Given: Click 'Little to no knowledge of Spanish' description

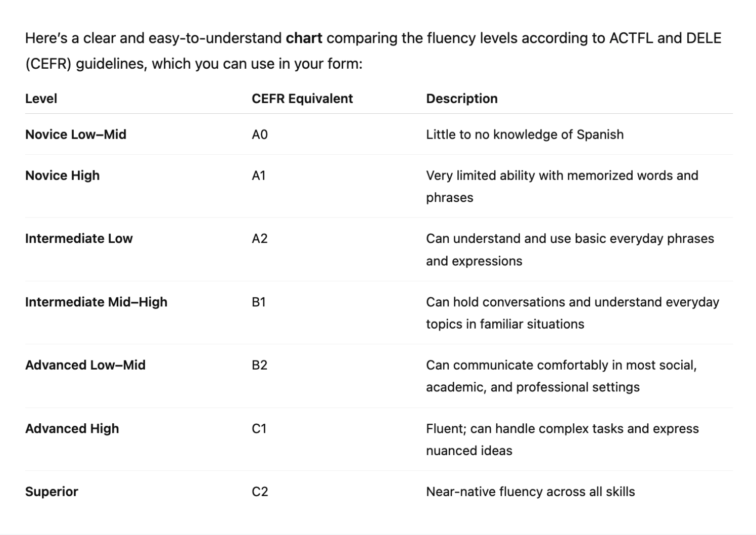Looking at the screenshot, I should click(525, 135).
